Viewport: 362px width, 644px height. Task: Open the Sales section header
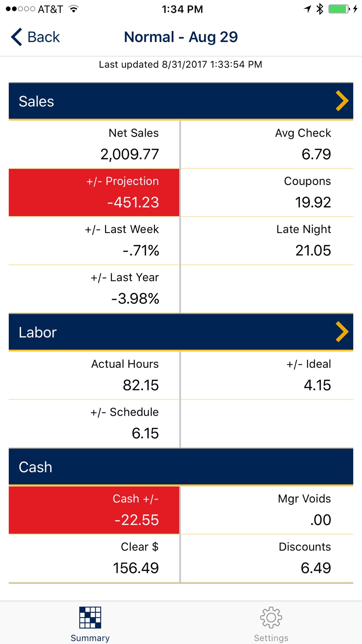181,101
